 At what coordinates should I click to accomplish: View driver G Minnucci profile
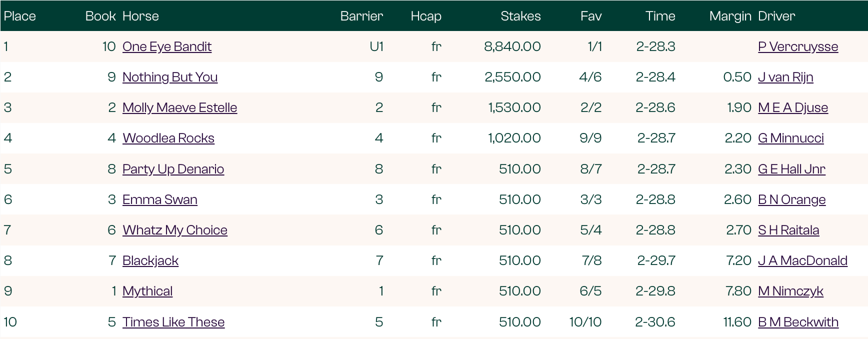coord(791,138)
